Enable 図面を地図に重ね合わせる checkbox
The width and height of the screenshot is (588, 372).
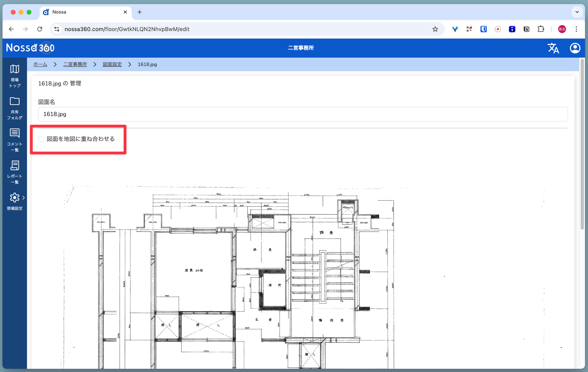pyautogui.click(x=41, y=139)
